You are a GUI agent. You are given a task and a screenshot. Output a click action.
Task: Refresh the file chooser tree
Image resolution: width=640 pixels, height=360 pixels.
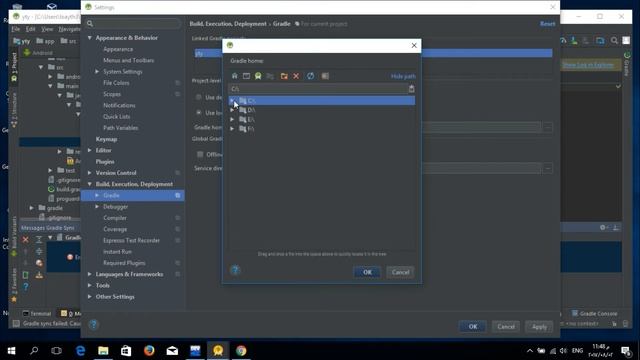pos(311,76)
